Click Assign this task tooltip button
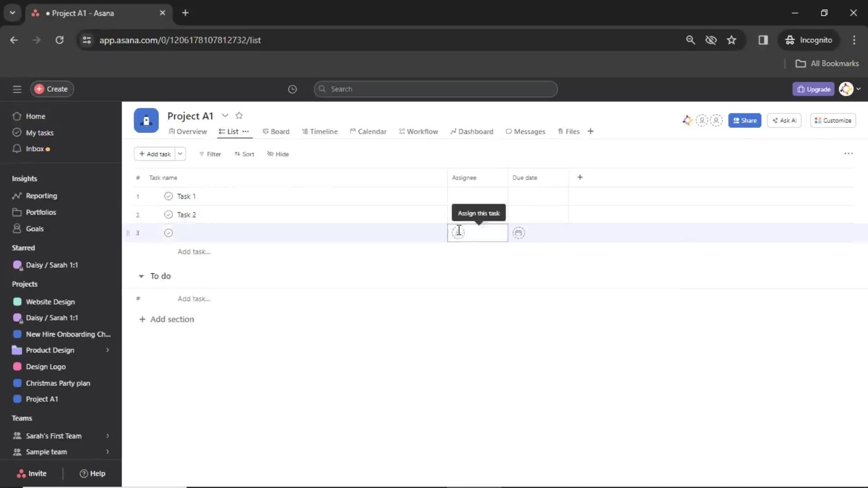This screenshot has height=488, width=868. 479,213
